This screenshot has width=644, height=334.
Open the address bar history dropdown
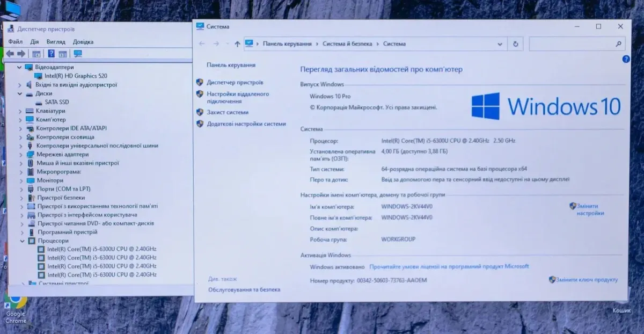[x=500, y=44]
